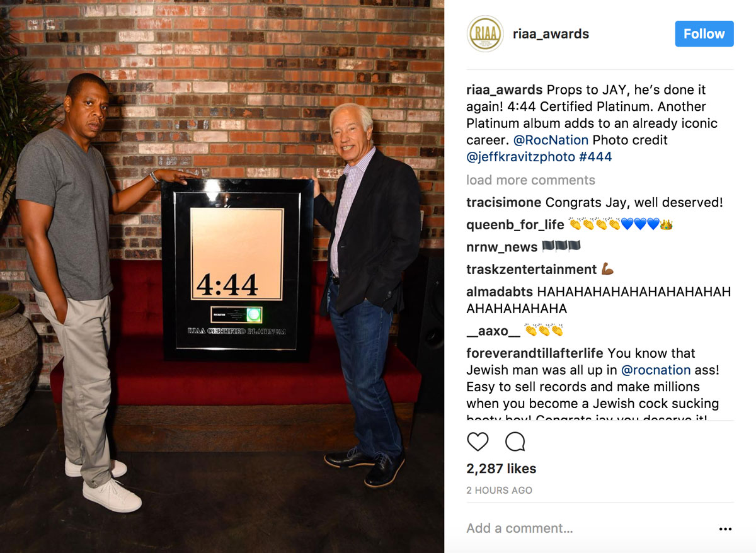Image resolution: width=756 pixels, height=553 pixels.
Task: Click the 4:44 platinum plaque photo
Action: point(238,271)
